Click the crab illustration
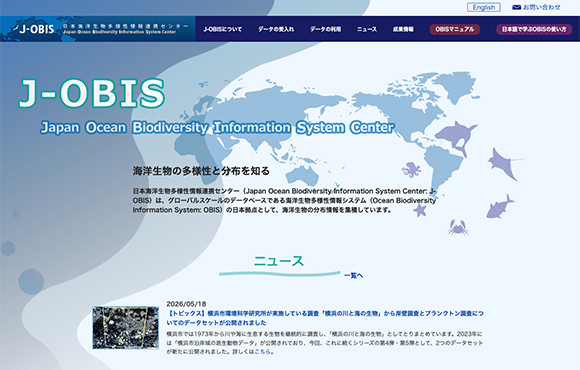Viewport: 580px width, 370px height. pyautogui.click(x=458, y=227)
